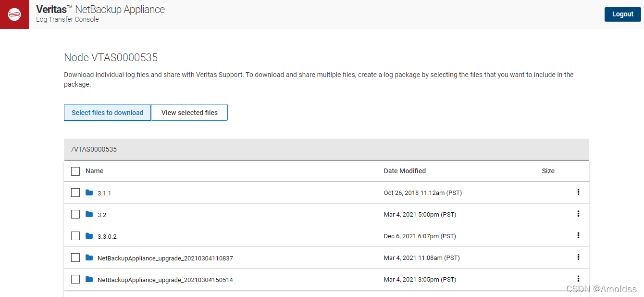Click the Veritas NetBackup Appliance title
644x297 pixels.
[x=100, y=9]
